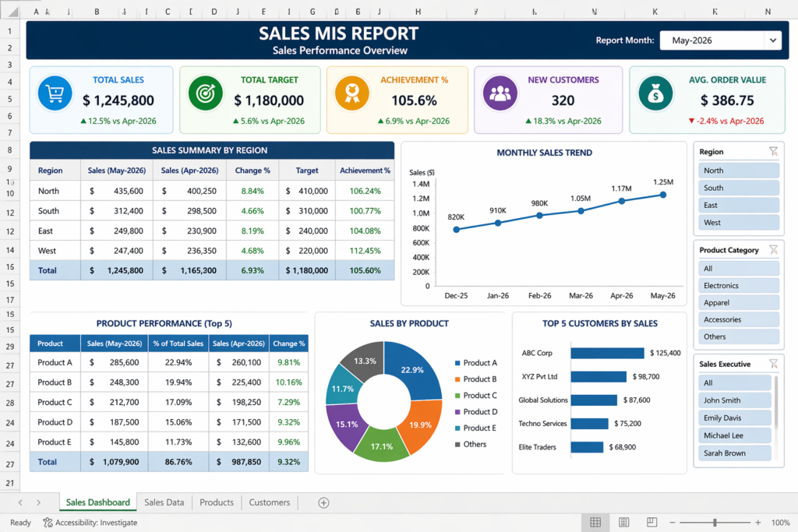Click the Monthly Sales Trend chart title
The width and height of the screenshot is (798, 532).
[x=544, y=152]
